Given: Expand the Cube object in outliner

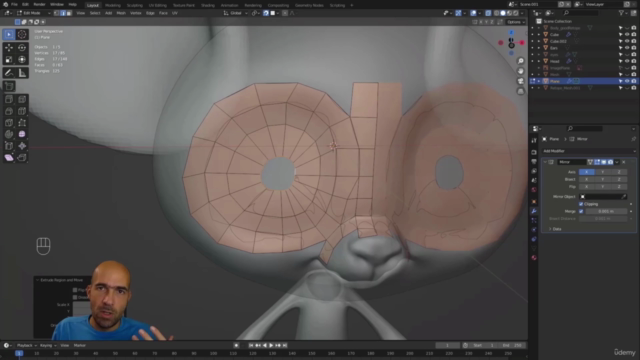Looking at the screenshot, I should coord(539,35).
